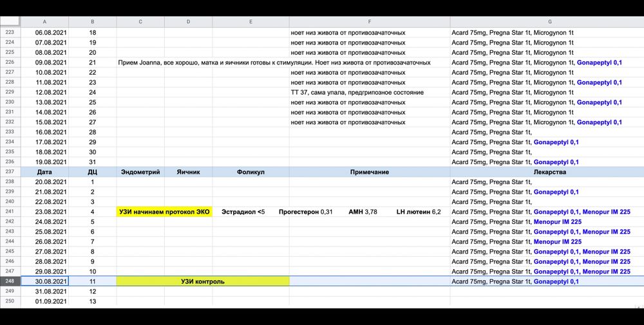Select the "LH лютеин 6,2" text

(418, 212)
